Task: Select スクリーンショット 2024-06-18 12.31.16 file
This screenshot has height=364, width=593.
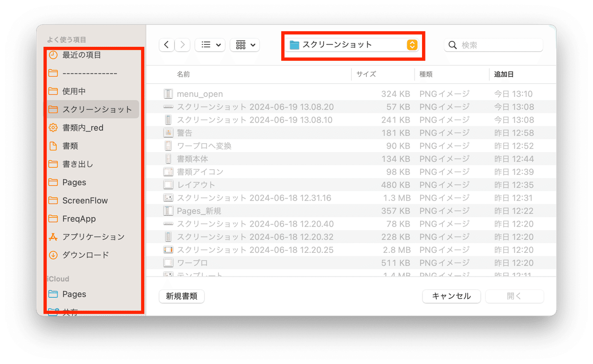Action: click(x=351, y=198)
